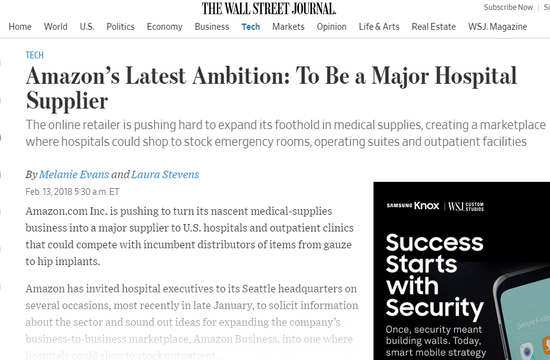Open the Markets section
Image resolution: width=550 pixels, height=360 pixels.
288,27
